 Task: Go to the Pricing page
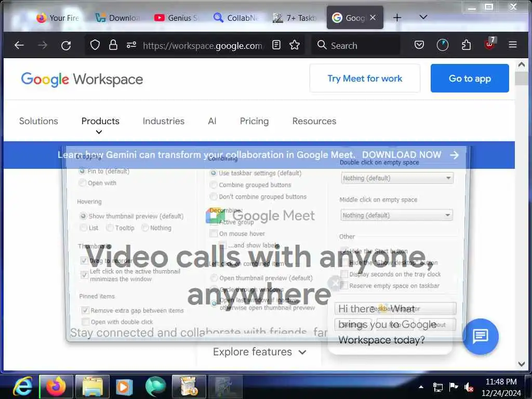[254, 121]
